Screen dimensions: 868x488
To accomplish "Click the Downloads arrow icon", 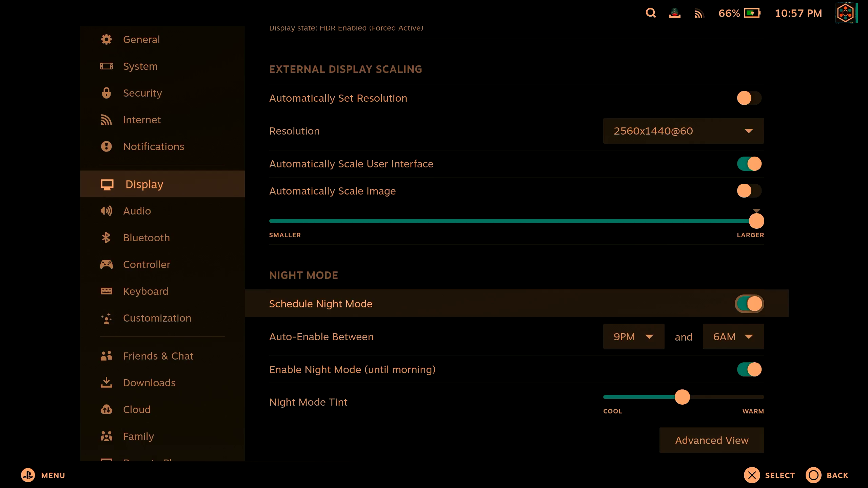I will coord(106,383).
